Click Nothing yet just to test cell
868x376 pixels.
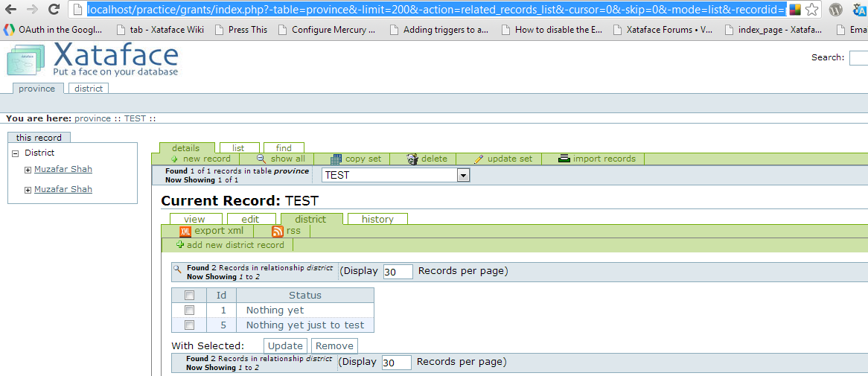305,325
